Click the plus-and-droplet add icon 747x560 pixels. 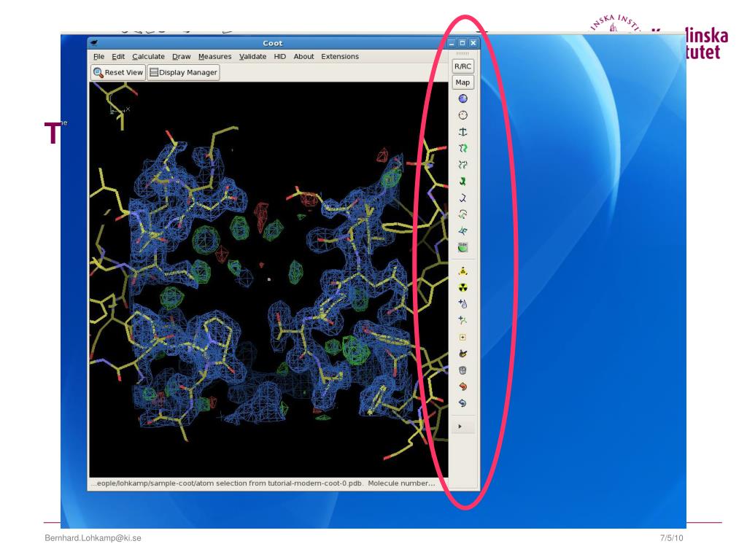click(462, 304)
